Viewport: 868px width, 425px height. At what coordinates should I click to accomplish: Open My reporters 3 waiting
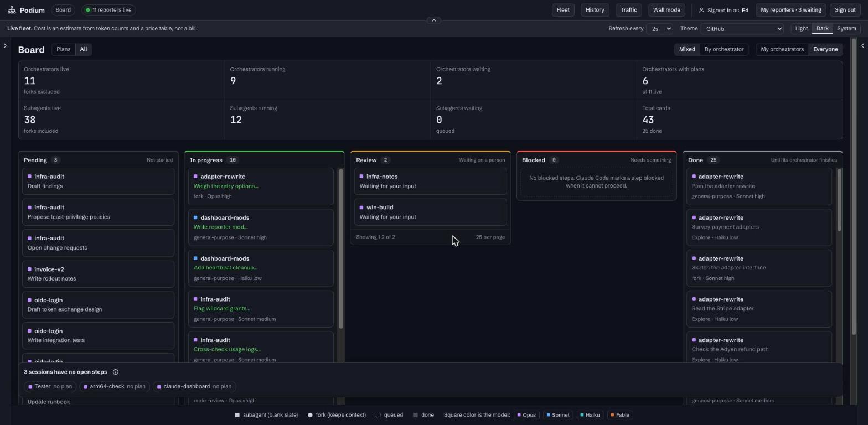[x=791, y=10]
